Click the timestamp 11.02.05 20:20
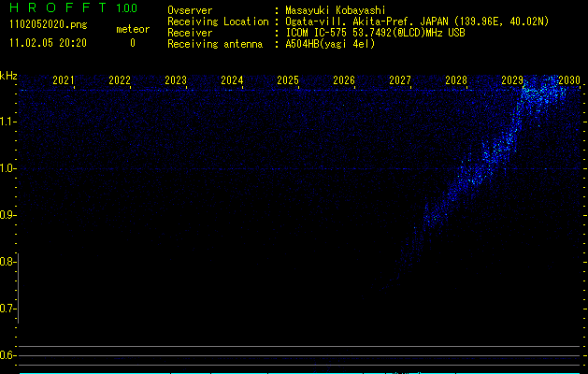The height and width of the screenshot is (374, 588). [x=48, y=43]
